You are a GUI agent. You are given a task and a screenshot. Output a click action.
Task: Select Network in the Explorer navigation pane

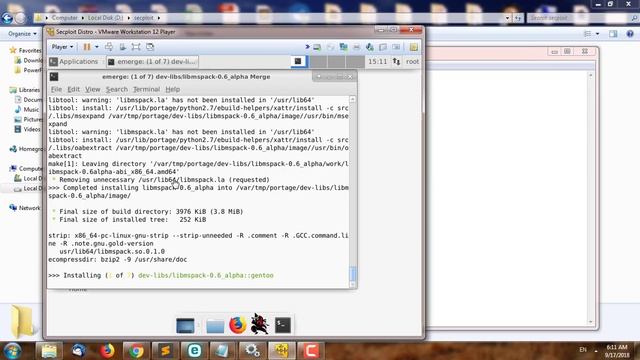click(25, 208)
